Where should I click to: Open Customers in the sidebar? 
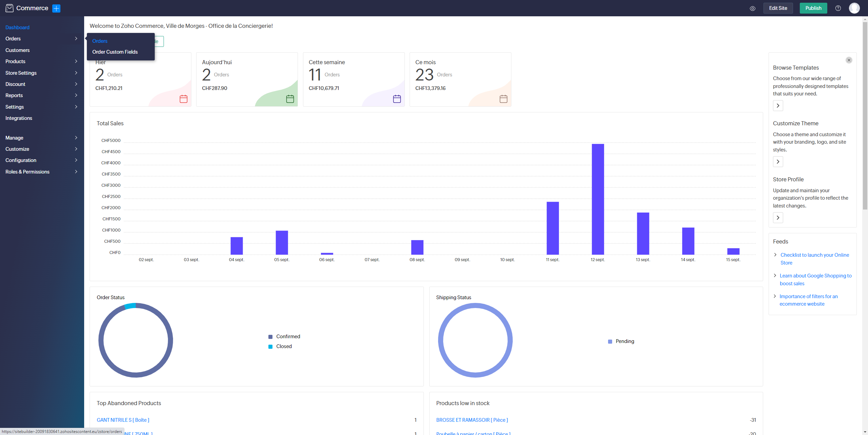[18, 50]
